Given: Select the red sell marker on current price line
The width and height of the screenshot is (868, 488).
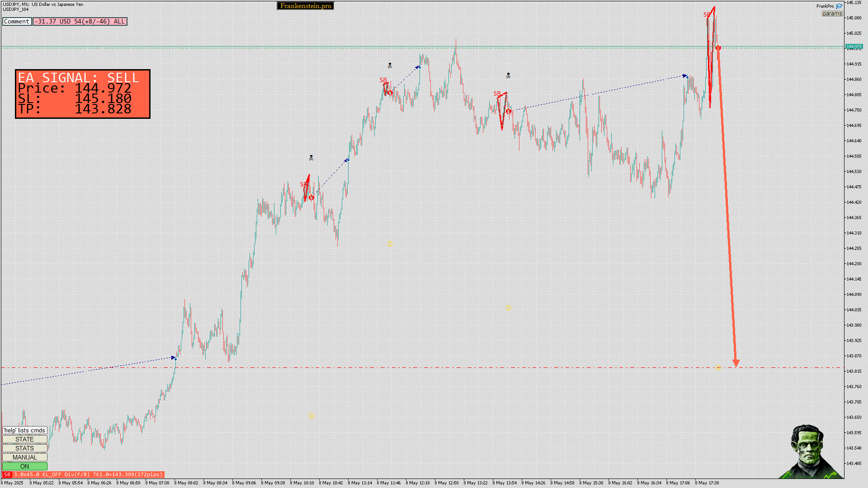Looking at the screenshot, I should [718, 47].
